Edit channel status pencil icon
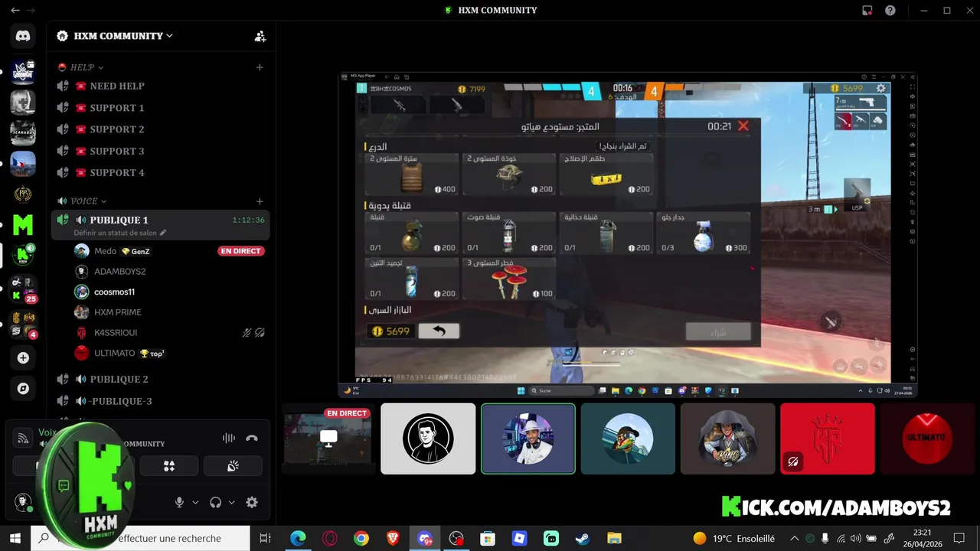 pos(163,233)
